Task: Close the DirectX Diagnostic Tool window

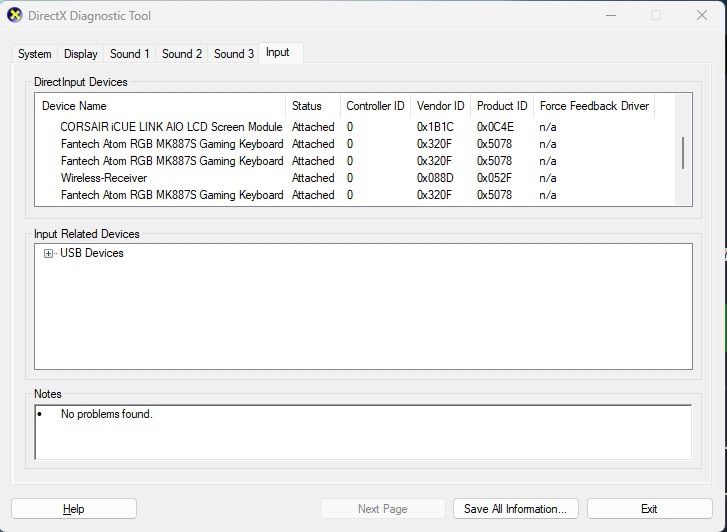Action: pos(702,15)
